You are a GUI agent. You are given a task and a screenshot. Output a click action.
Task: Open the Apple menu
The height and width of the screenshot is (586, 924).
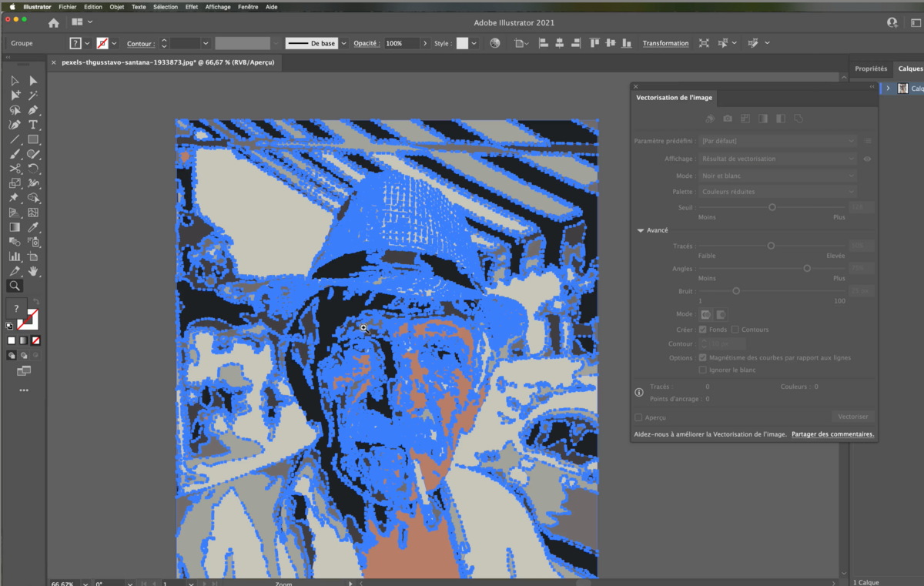point(12,6)
